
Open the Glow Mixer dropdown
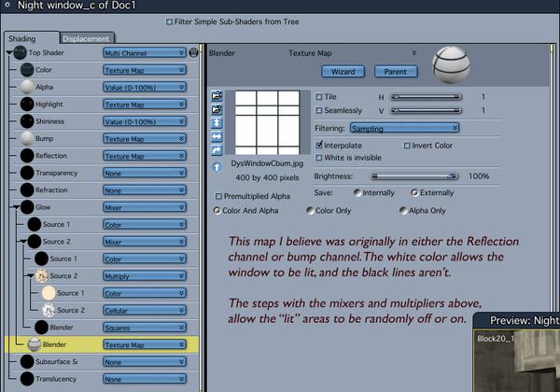click(145, 207)
